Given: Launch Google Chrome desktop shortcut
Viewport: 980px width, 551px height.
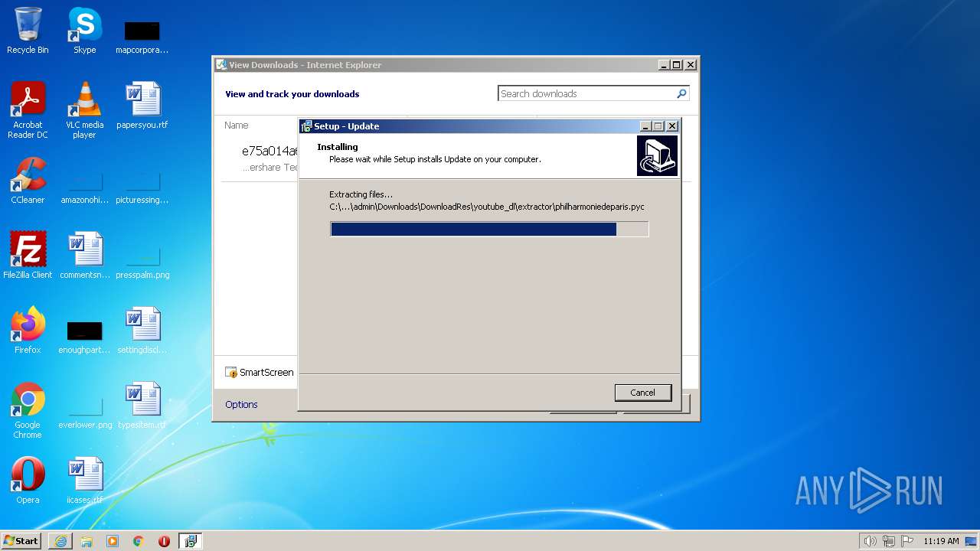Looking at the screenshot, I should tap(28, 410).
